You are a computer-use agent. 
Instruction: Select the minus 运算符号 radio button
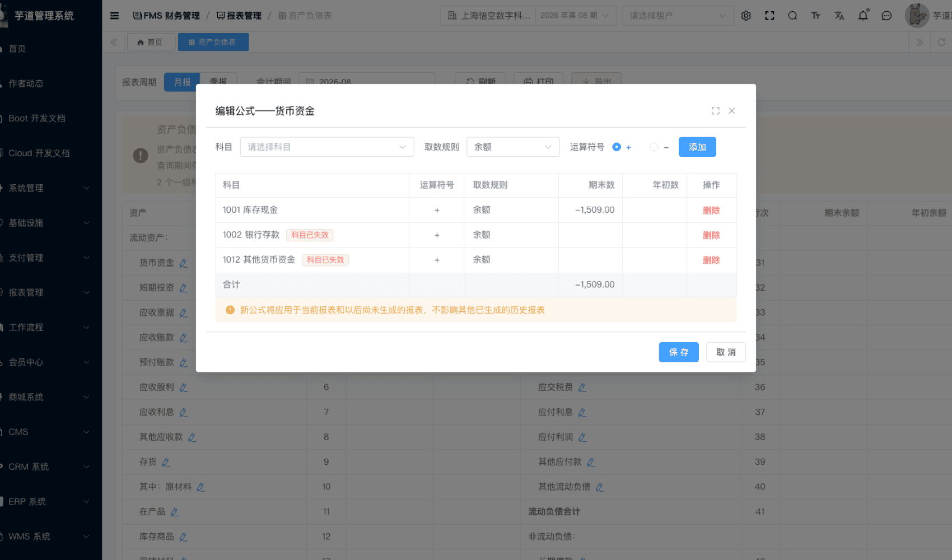point(654,147)
